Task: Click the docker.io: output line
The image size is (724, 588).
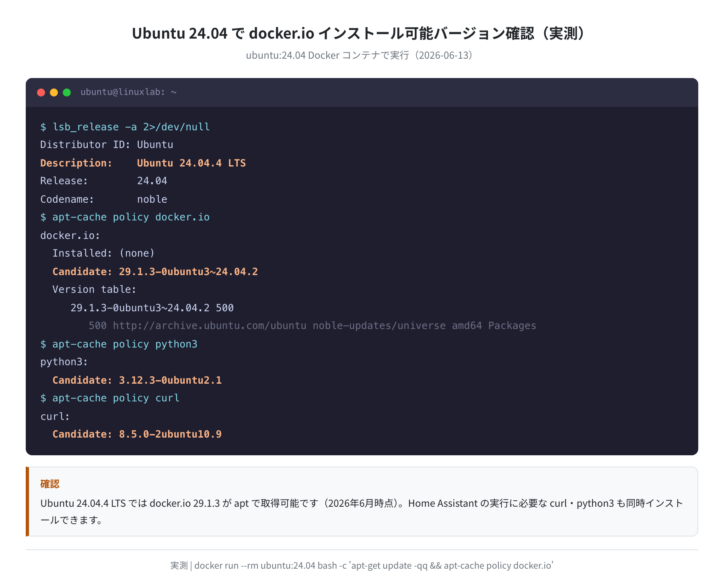Action: point(70,235)
